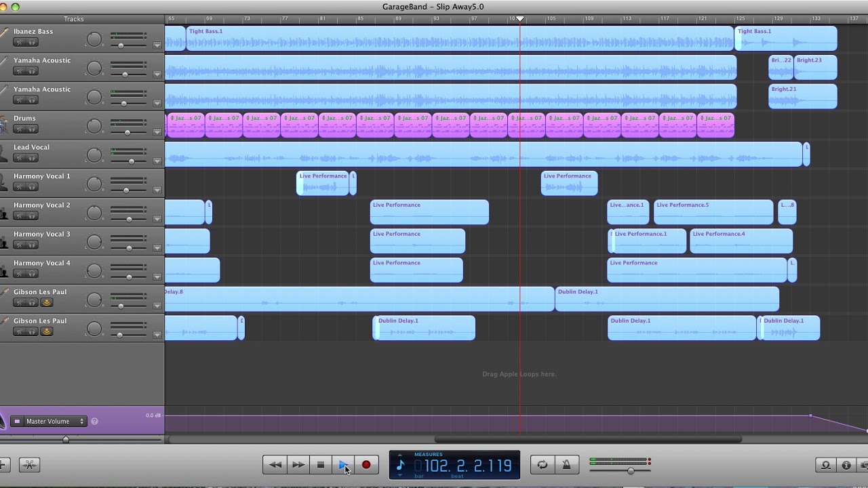Screen dimensions: 868x488
Task: Mute the Harmony Vocal 3 track
Action: [19, 245]
